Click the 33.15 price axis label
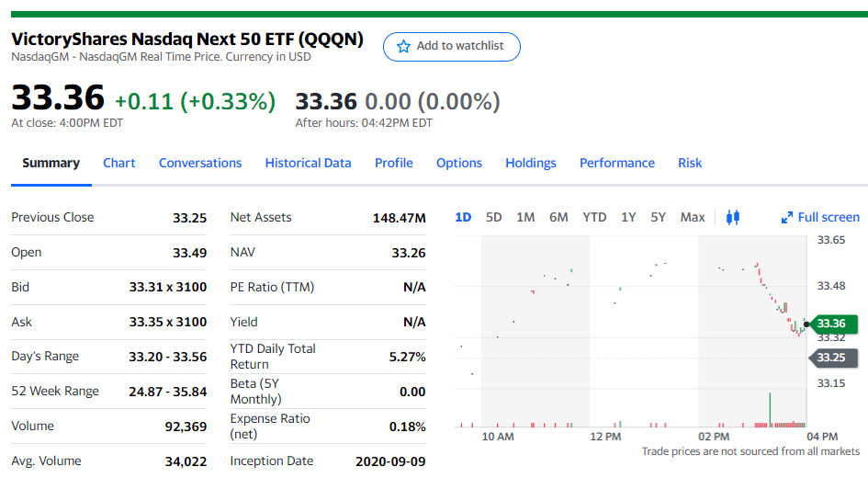This screenshot has width=868, height=478. tap(831, 383)
